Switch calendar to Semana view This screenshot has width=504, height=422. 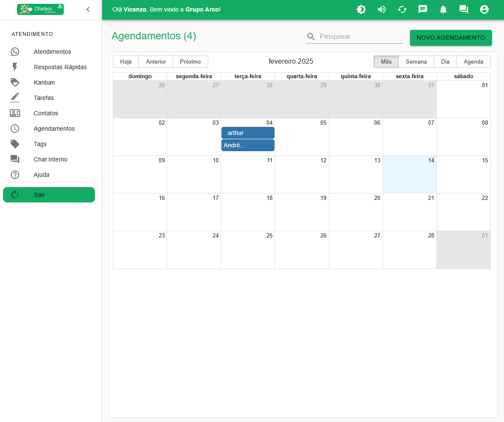pos(416,62)
